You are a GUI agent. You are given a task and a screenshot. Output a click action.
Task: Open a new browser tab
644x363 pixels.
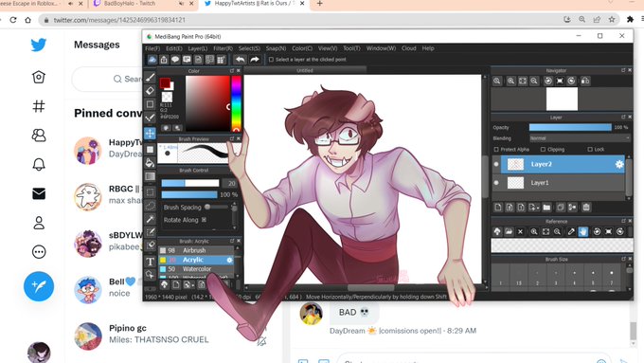319,4
